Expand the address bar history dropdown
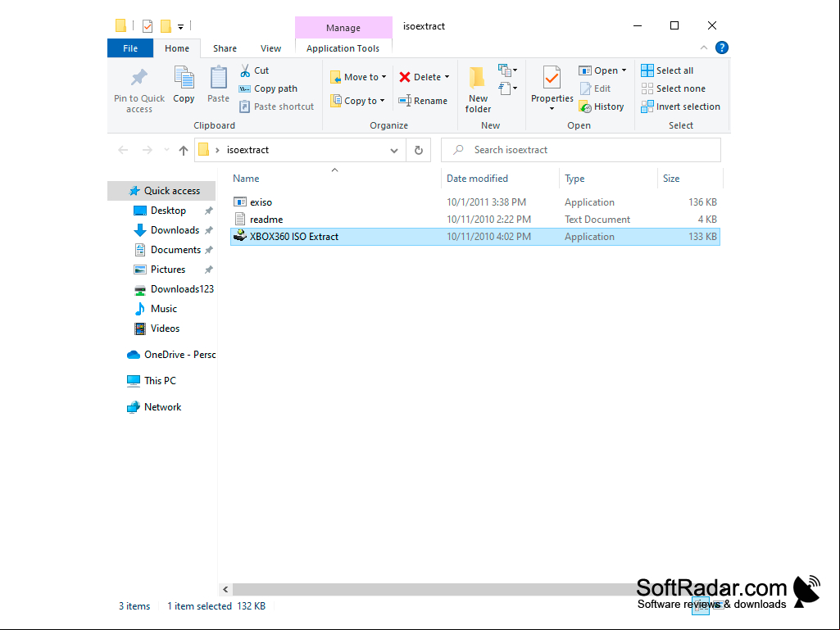The width and height of the screenshot is (840, 630). [393, 151]
